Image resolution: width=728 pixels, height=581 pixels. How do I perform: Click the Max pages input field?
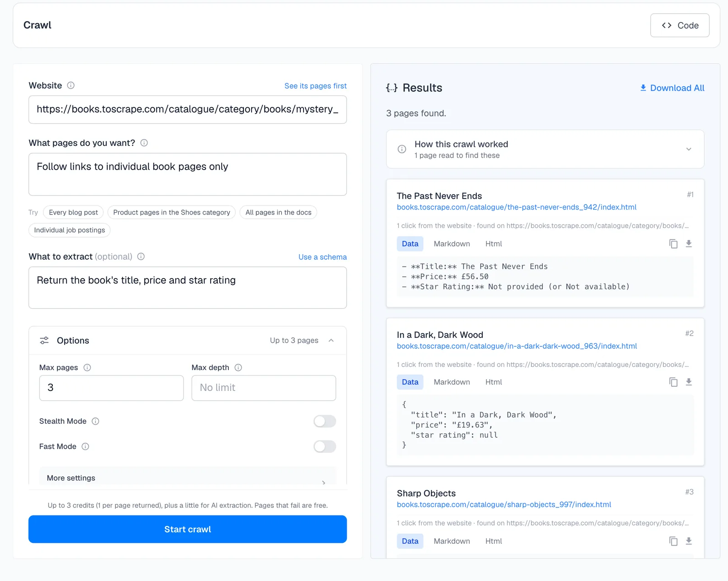(111, 388)
